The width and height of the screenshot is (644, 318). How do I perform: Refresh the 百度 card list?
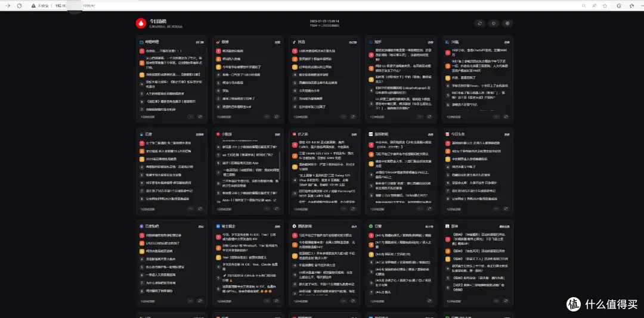200,208
